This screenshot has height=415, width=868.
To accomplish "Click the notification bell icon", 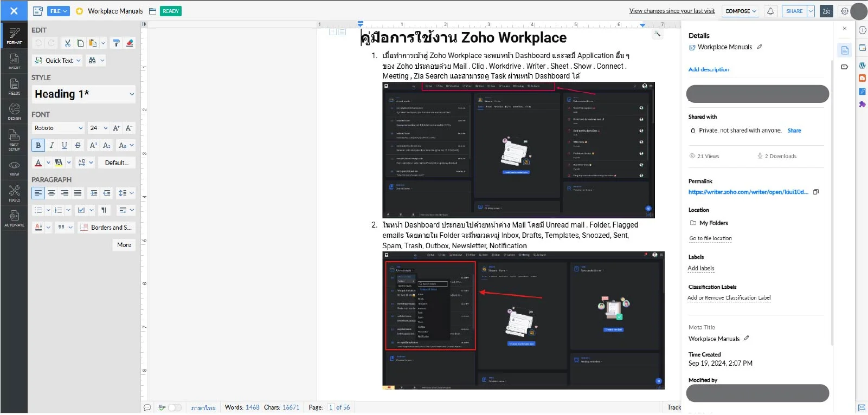I will click(770, 11).
